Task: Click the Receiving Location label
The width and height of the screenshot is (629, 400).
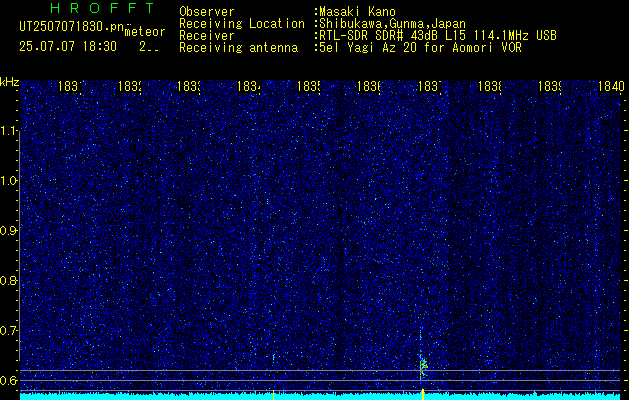Action: 242,24
